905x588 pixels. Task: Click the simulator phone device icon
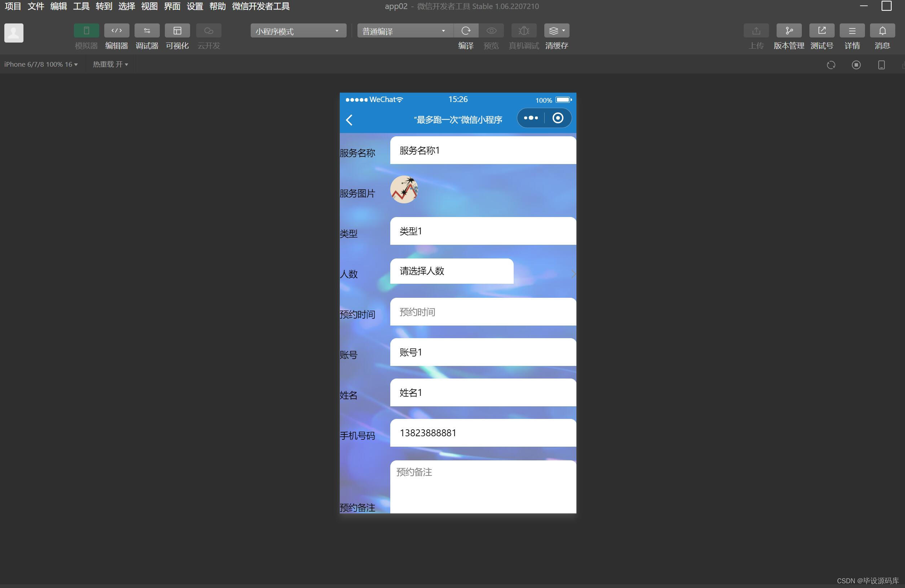(x=881, y=65)
